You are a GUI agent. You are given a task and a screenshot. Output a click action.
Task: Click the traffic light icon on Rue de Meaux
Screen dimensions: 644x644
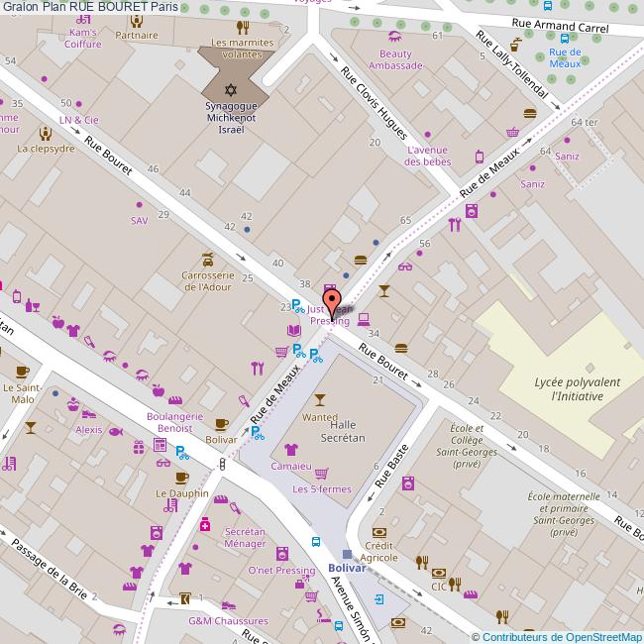[x=222, y=463]
